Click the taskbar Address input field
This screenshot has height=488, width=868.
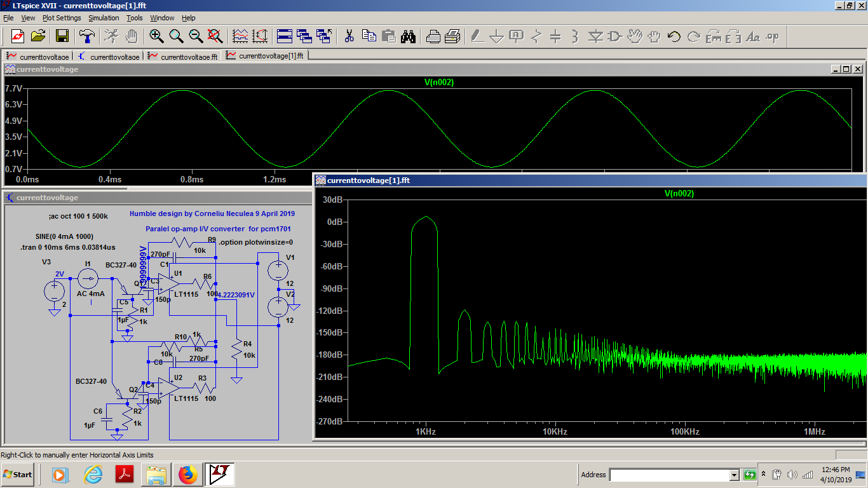669,475
